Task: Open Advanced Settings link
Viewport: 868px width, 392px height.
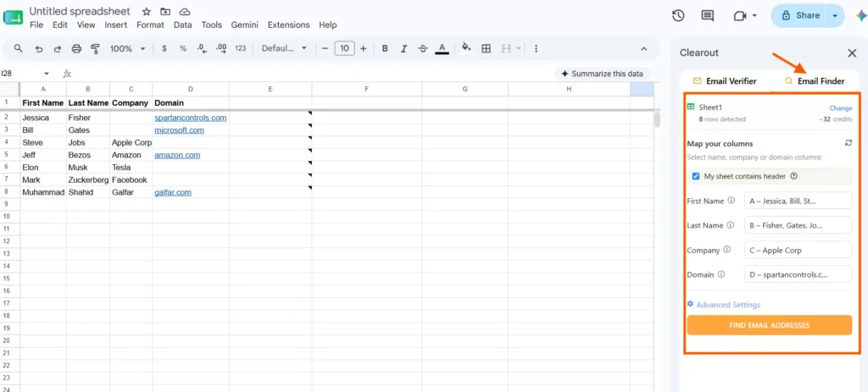Action: tap(724, 305)
